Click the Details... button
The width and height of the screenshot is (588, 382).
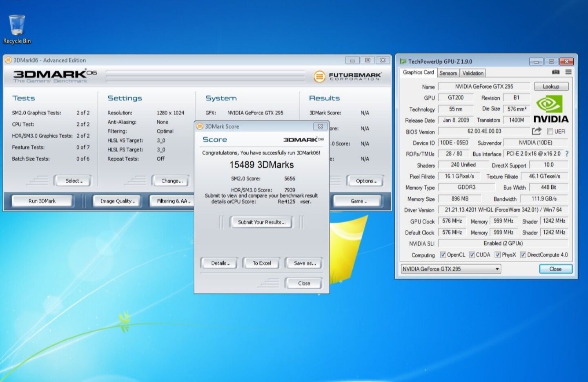220,263
